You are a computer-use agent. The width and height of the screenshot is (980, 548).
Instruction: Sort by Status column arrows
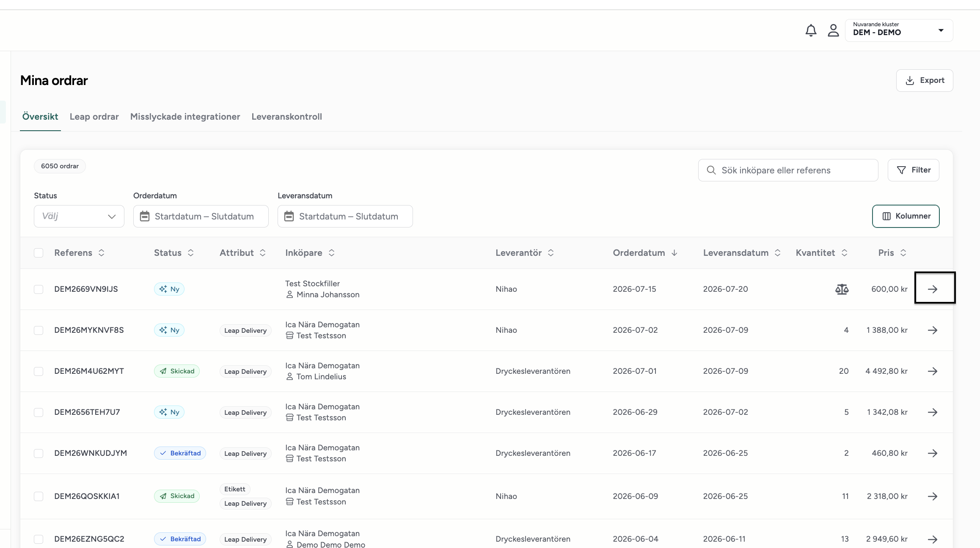pyautogui.click(x=191, y=253)
